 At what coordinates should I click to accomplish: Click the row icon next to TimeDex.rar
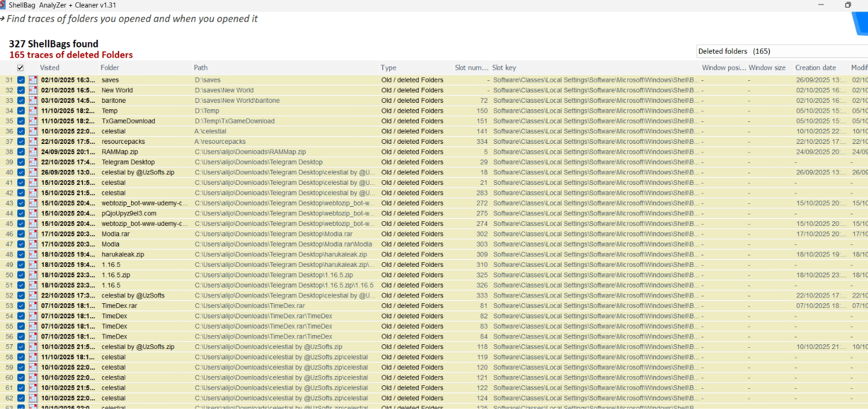[33, 306]
